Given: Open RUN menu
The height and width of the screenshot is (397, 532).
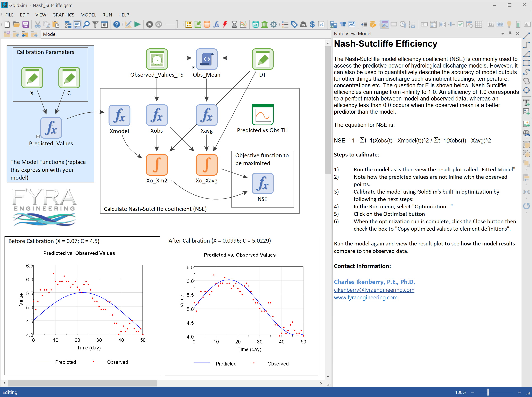Looking at the screenshot, I should click(107, 15).
